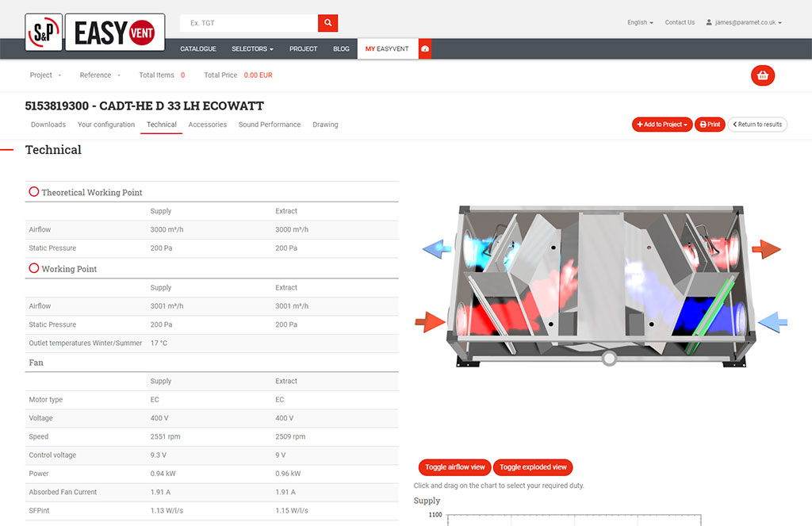Switch to the Downloads tab
The width and height of the screenshot is (812, 526).
coord(48,125)
